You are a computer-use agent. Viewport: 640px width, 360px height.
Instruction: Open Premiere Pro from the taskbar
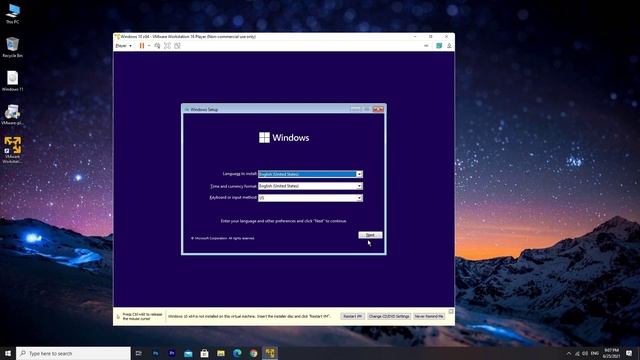(172, 353)
